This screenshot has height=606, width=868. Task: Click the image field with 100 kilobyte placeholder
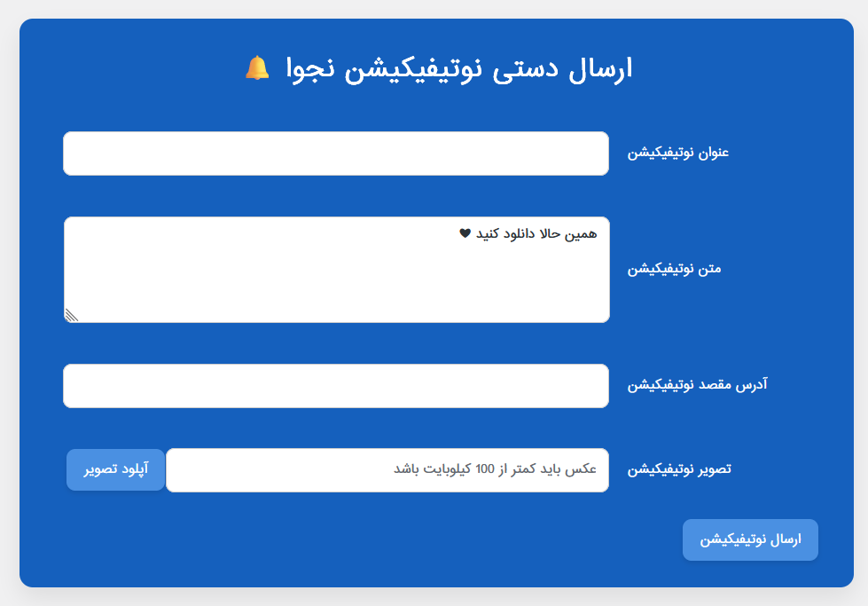tap(387, 469)
